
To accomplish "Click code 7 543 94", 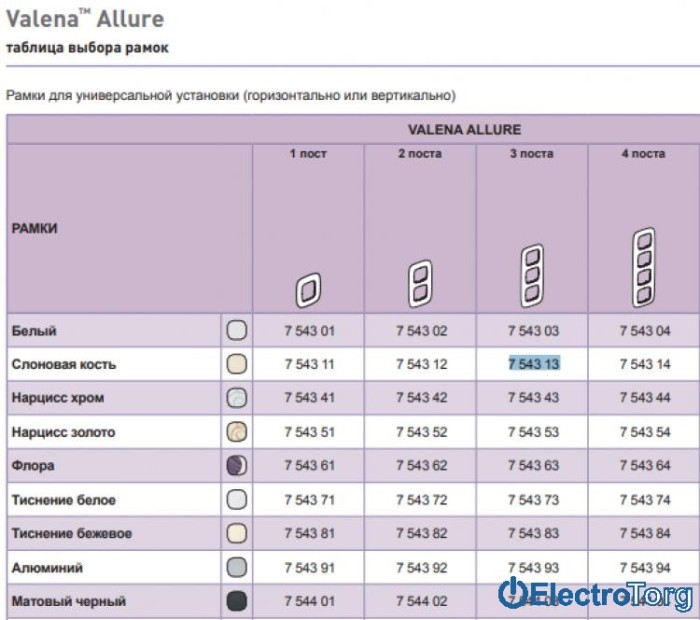I will coord(645,567).
